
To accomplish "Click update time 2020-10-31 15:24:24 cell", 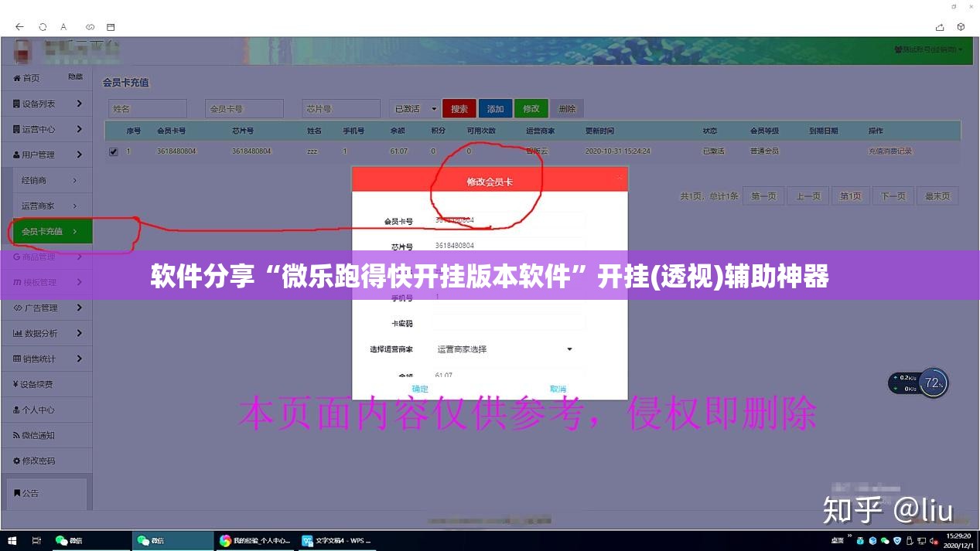I will pyautogui.click(x=618, y=151).
